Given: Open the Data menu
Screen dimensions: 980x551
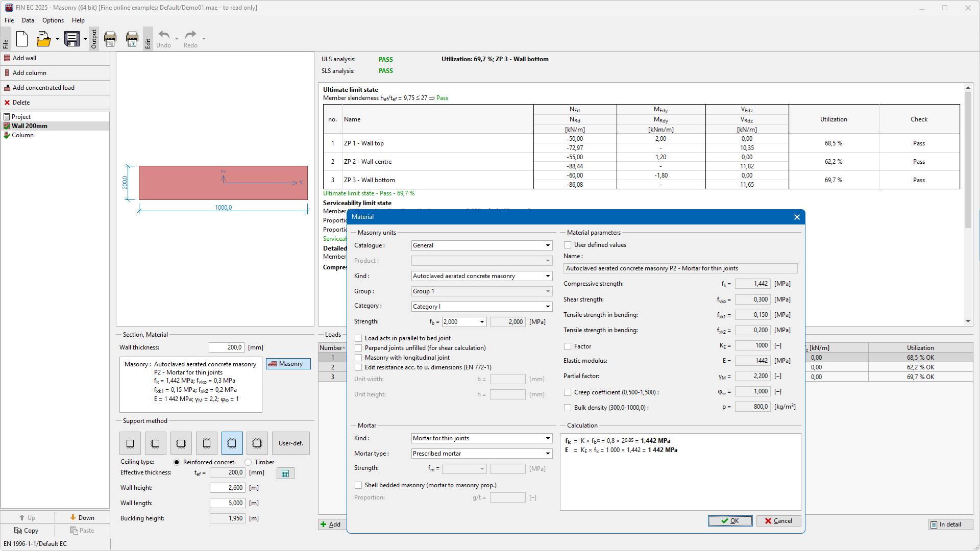Looking at the screenshot, I should (x=28, y=20).
